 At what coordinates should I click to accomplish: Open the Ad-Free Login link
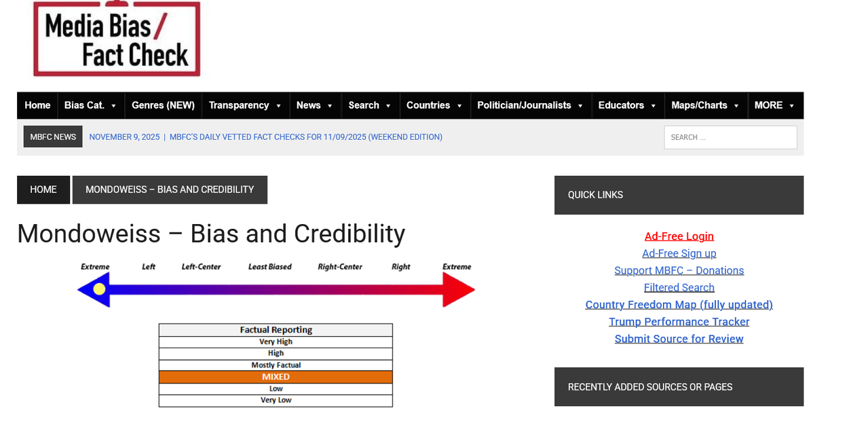coord(679,236)
